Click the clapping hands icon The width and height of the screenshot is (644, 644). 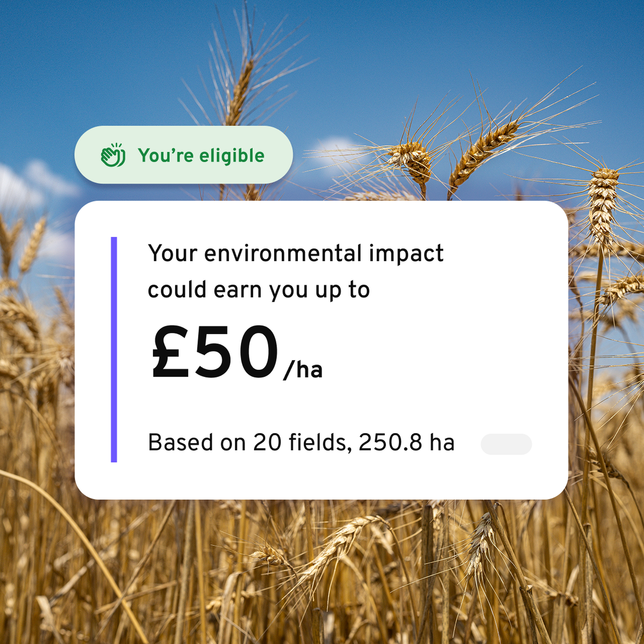pos(113,155)
